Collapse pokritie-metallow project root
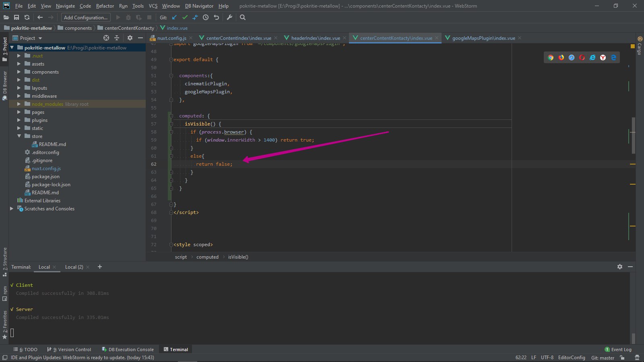The width and height of the screenshot is (644, 362). 12,48
